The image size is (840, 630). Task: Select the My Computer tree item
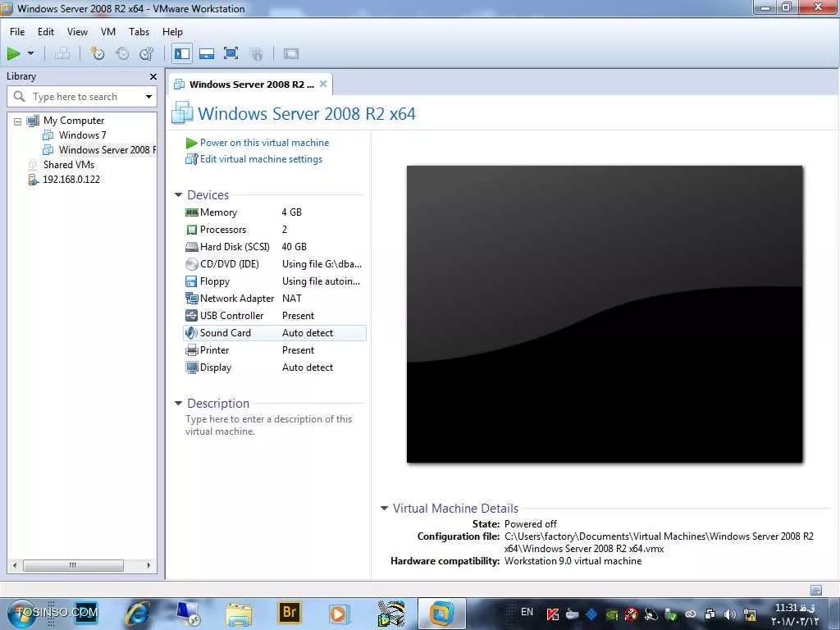coord(73,121)
